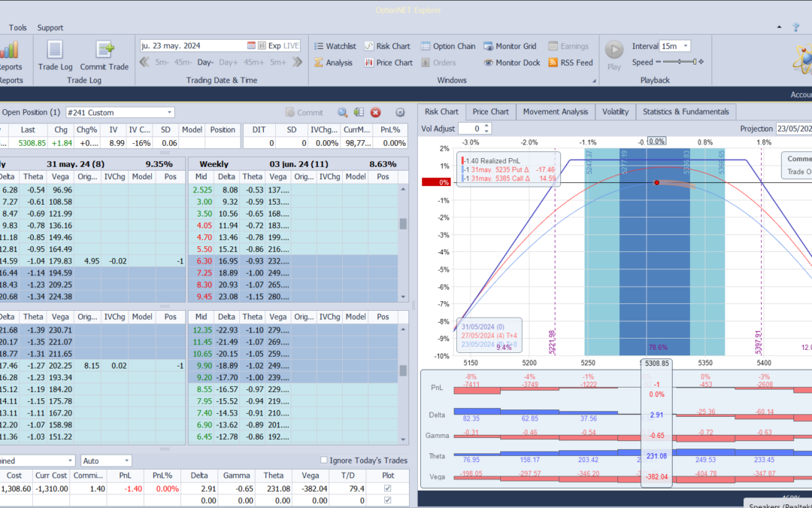Image resolution: width=812 pixels, height=508 pixels.
Task: Toggle Plot checkbox in the totals row
Action: (387, 500)
